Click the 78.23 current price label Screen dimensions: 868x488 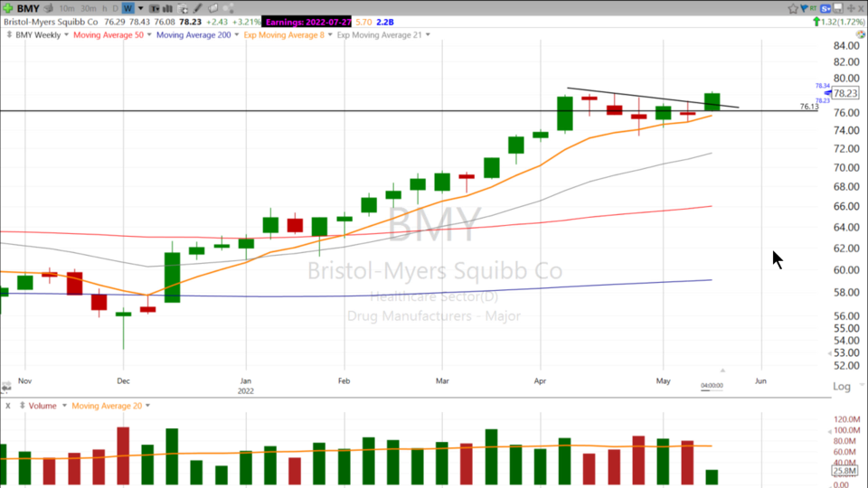click(845, 93)
